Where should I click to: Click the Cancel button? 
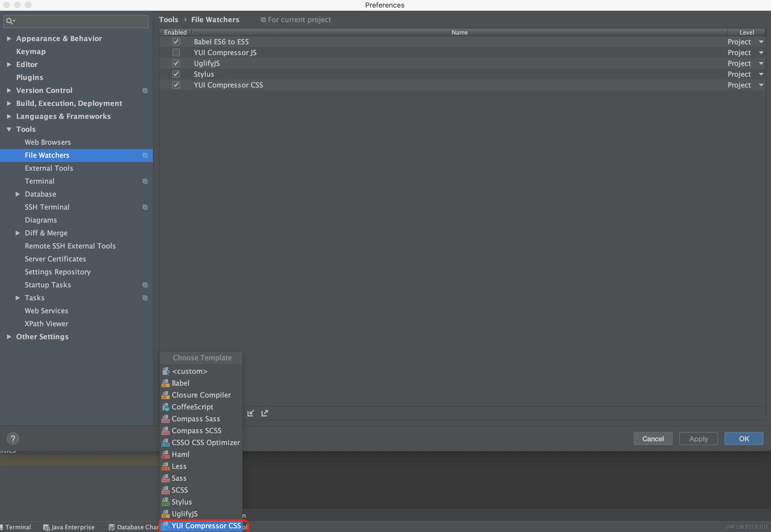pos(653,439)
